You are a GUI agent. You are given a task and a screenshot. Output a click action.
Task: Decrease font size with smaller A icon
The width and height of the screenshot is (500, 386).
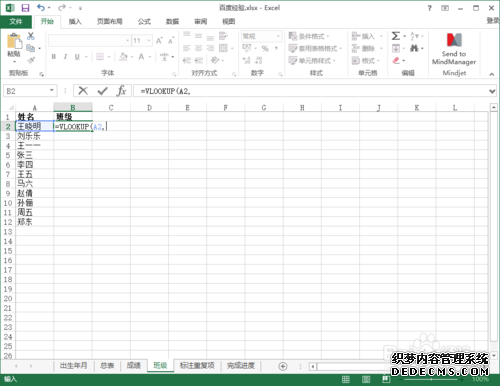171,41
